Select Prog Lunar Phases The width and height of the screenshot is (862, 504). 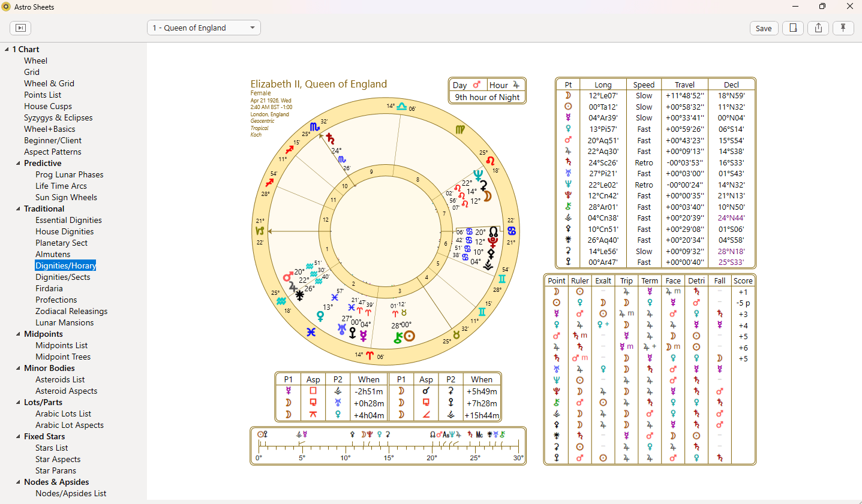click(70, 174)
